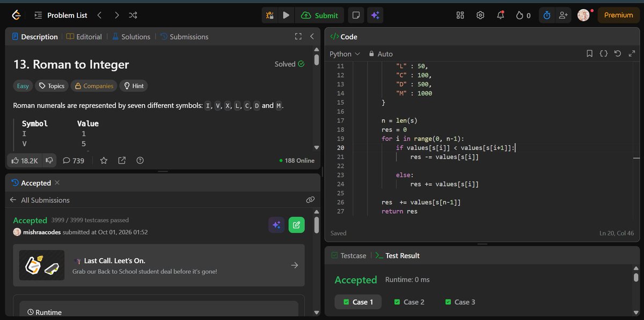Image resolution: width=644 pixels, height=320 pixels.
Task: Open the Back to School deal arrow
Action: click(294, 265)
